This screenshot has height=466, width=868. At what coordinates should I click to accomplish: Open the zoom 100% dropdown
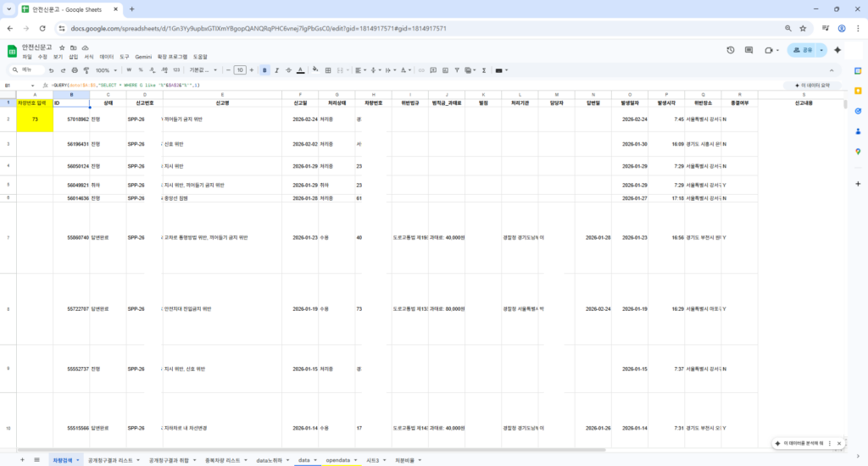tap(107, 69)
